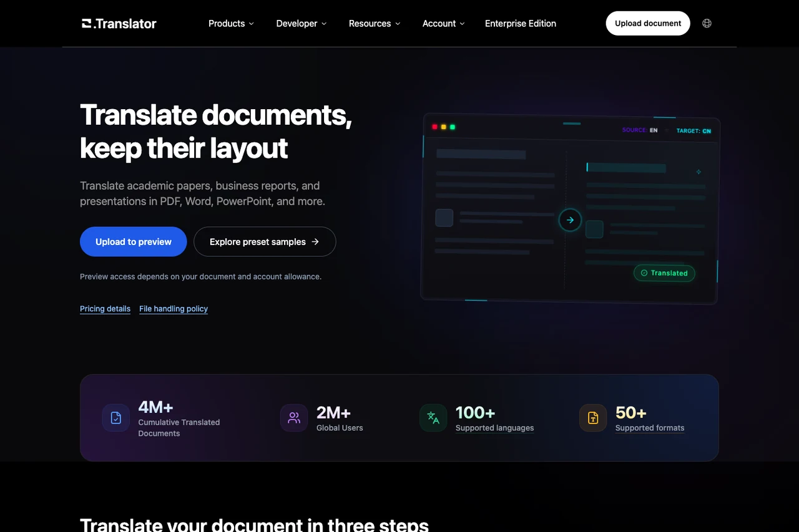Expand the Products menu
The image size is (799, 532).
(231, 24)
